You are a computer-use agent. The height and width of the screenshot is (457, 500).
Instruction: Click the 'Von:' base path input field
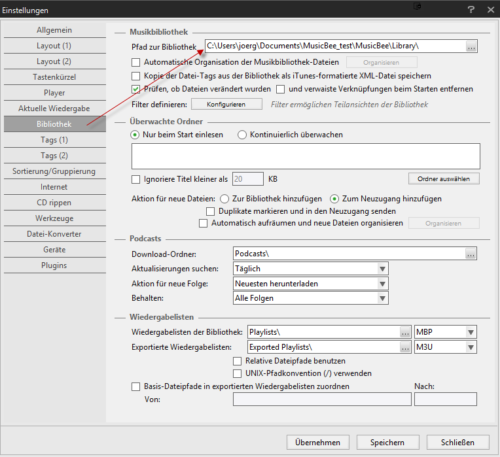coord(322,399)
